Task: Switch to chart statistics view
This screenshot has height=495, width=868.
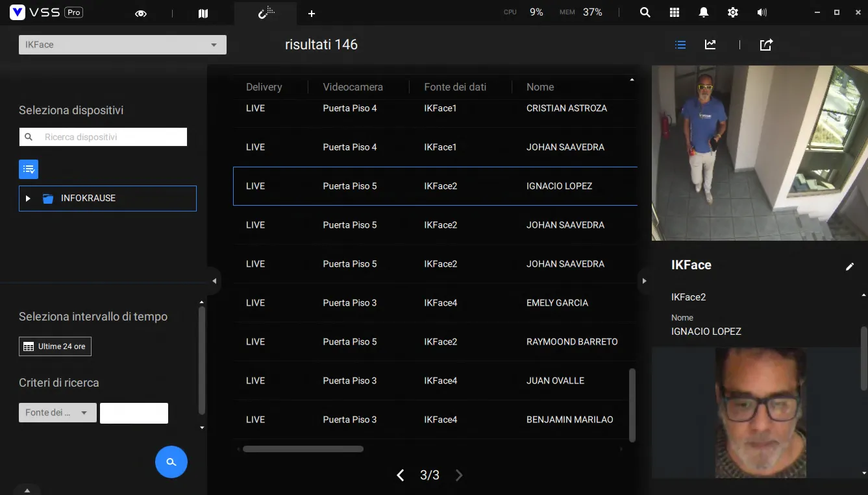Action: pyautogui.click(x=710, y=45)
